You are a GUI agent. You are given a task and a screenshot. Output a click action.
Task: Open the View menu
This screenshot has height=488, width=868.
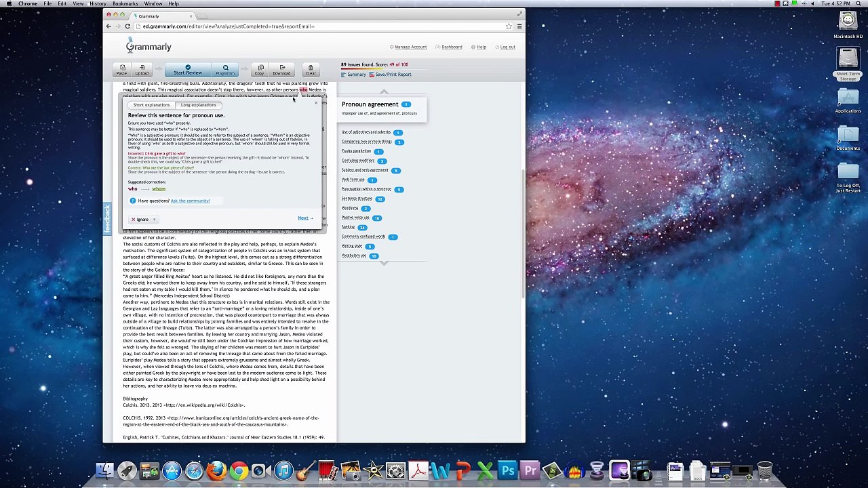click(78, 4)
